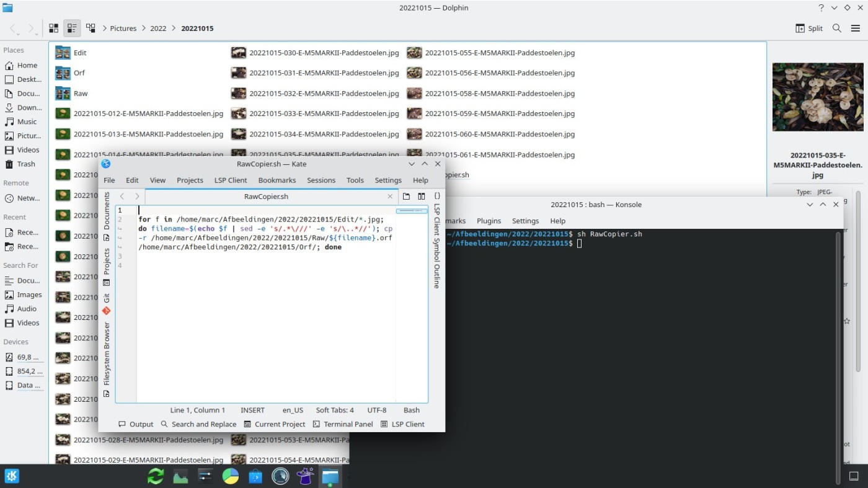Open Downloads in Places panel
The width and height of the screenshot is (868, 488).
(23, 107)
